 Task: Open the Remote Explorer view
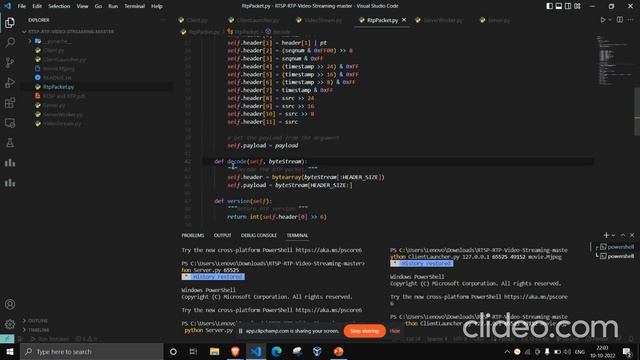(x=10, y=122)
